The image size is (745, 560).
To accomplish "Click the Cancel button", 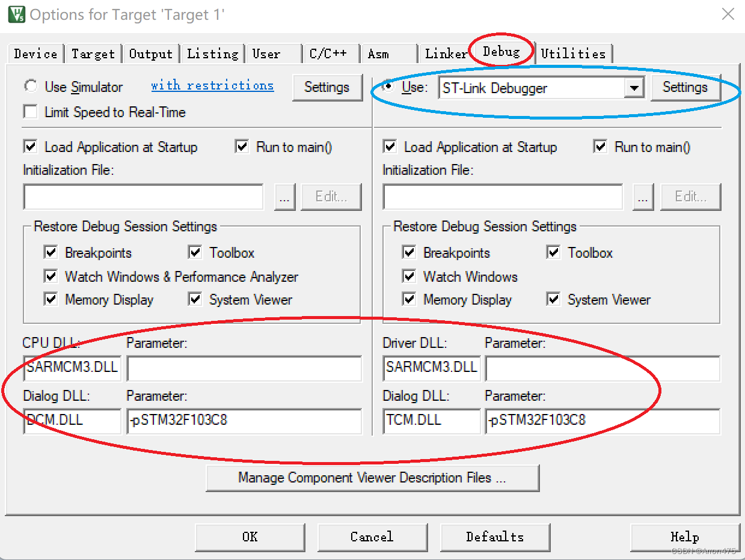I will click(x=372, y=537).
